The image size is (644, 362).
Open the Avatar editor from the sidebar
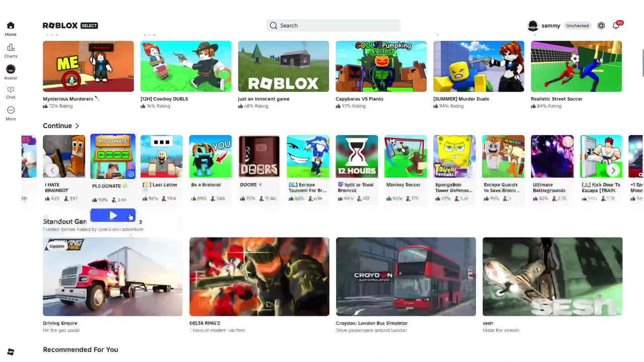click(11, 72)
